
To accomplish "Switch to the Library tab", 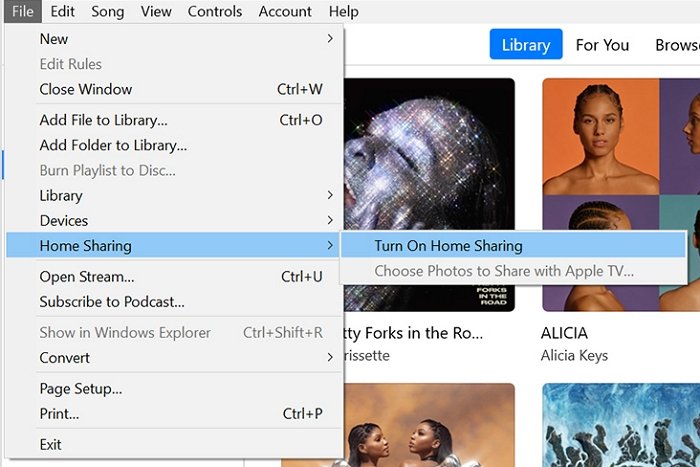I will (525, 44).
